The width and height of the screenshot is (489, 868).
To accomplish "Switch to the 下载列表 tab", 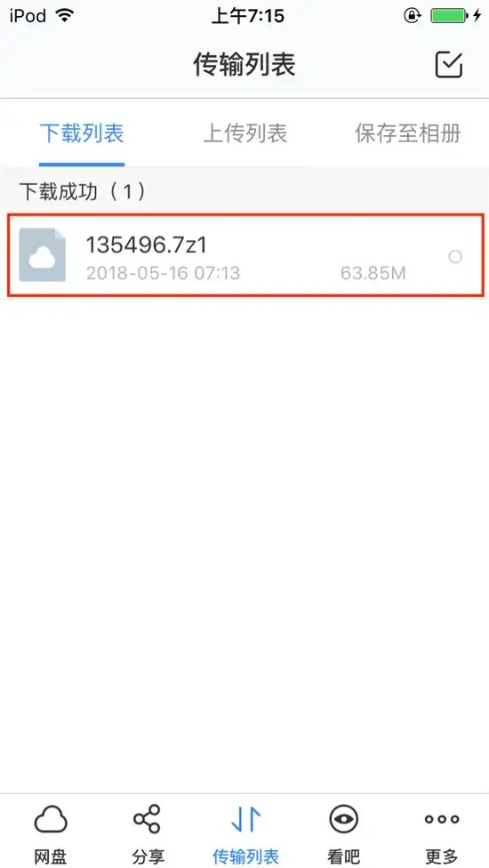I will (81, 133).
